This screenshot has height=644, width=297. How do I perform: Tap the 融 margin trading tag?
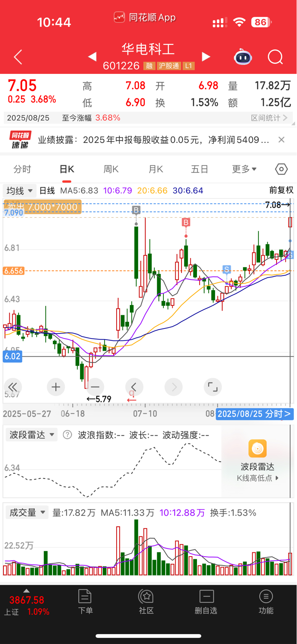(x=149, y=66)
